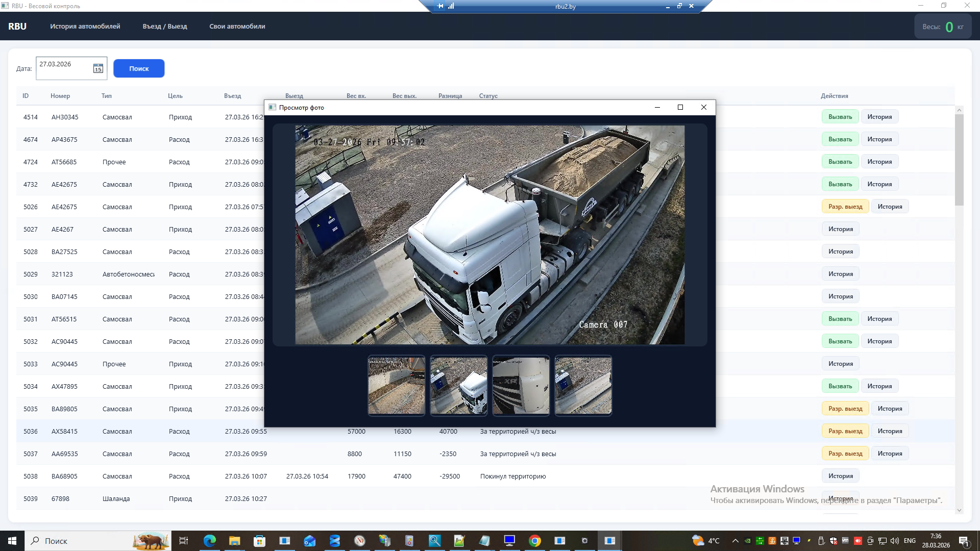The height and width of the screenshot is (551, 980).
Task: Select the truck cab close-up thumbnail
Action: click(x=521, y=385)
